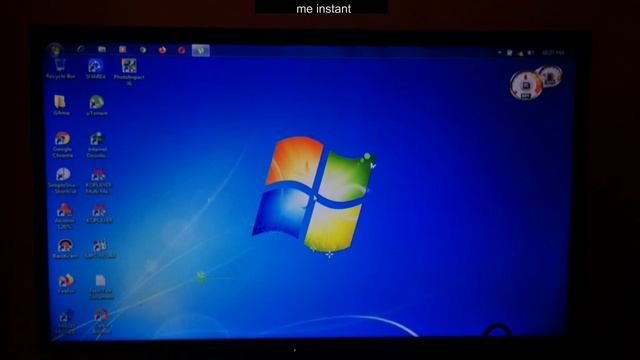Click the round gray taskbar icon

click(142, 50)
